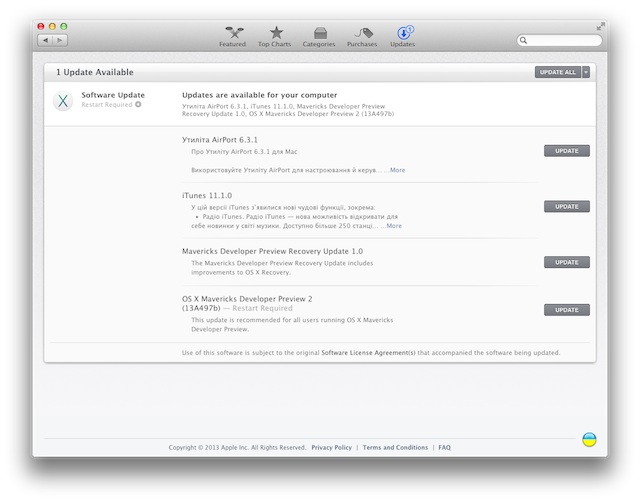Open the Top Charts star icon

click(276, 33)
